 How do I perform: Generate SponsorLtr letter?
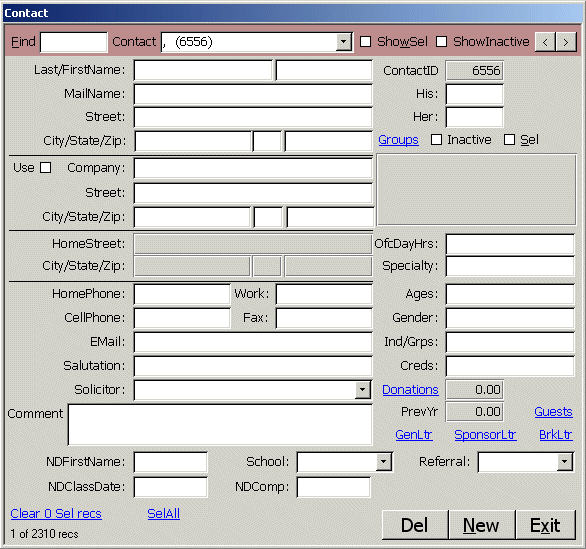pos(485,435)
